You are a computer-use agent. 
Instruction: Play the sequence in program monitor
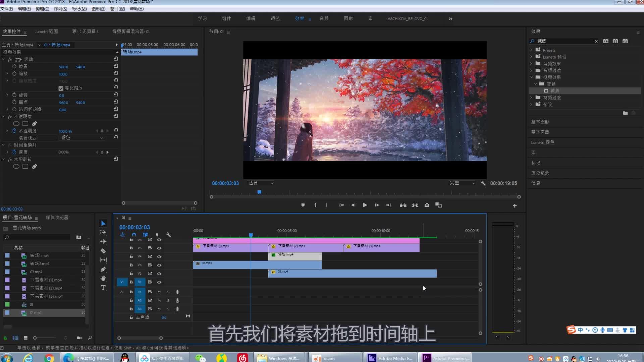point(365,205)
